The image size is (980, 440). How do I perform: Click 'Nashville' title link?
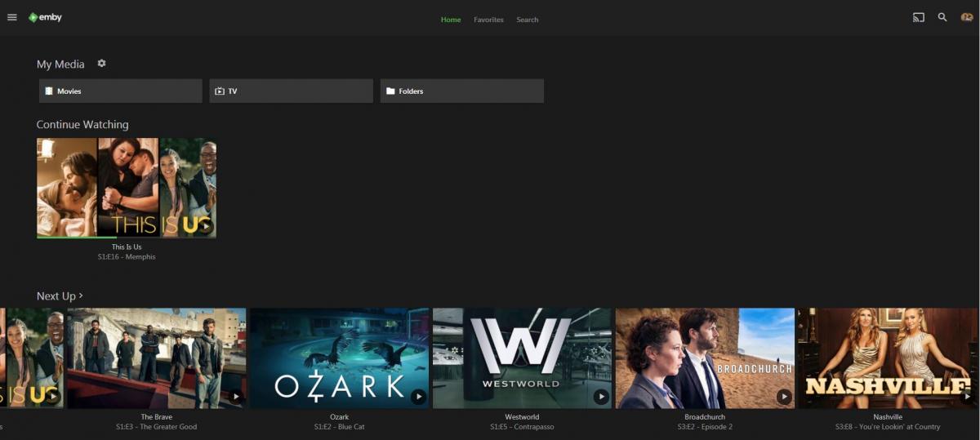click(888, 417)
